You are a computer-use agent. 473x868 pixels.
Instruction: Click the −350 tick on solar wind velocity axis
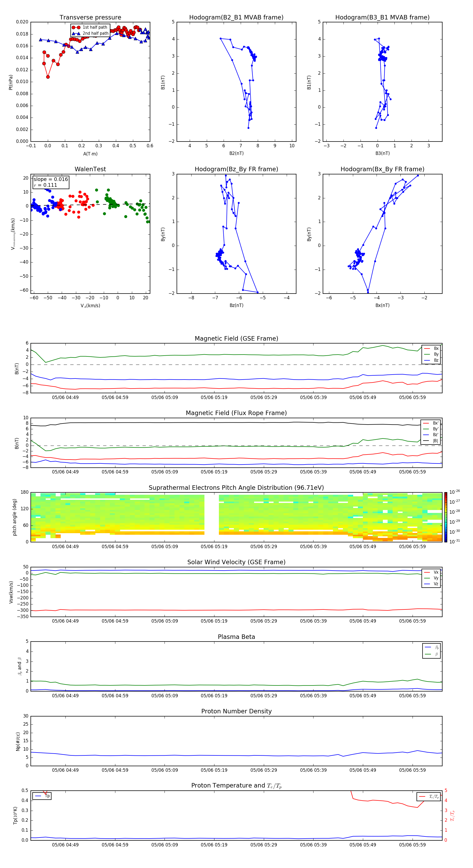[x=22, y=617]
